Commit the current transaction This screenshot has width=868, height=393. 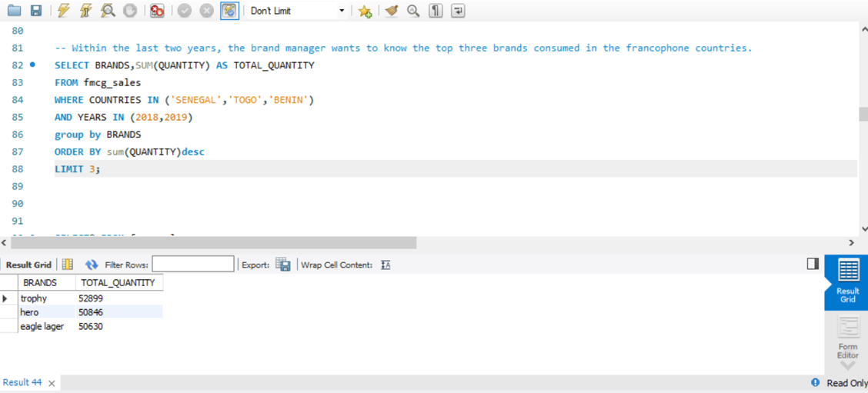(185, 11)
